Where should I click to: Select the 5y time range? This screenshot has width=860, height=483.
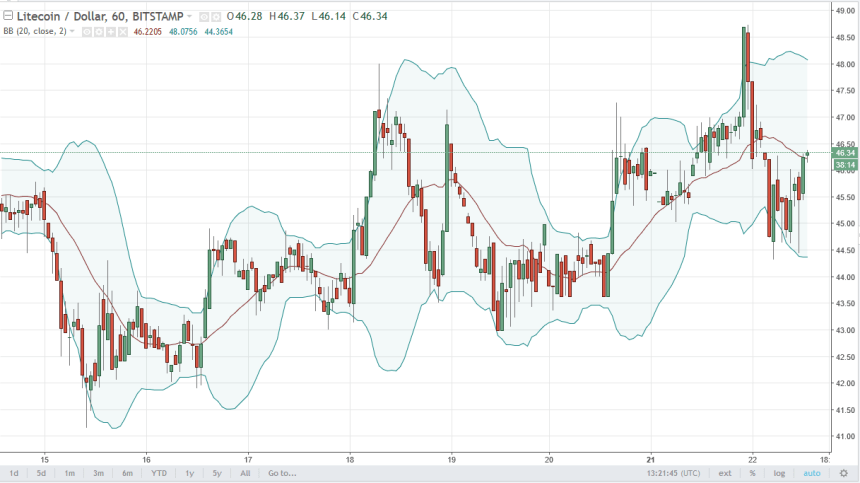point(216,473)
